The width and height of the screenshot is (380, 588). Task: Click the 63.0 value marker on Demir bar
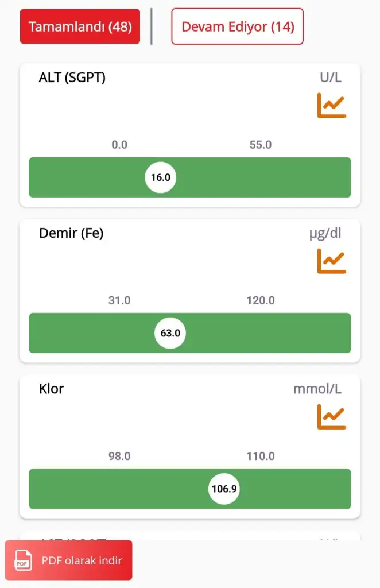tap(170, 333)
